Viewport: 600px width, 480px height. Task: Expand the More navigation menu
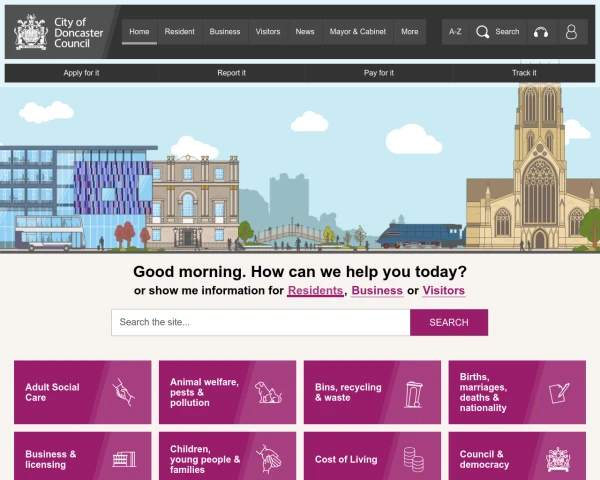410,32
